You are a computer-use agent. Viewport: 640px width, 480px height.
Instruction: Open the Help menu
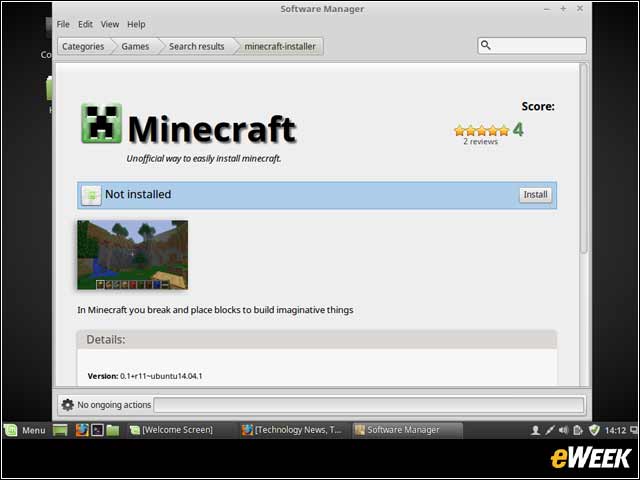pyautogui.click(x=136, y=24)
